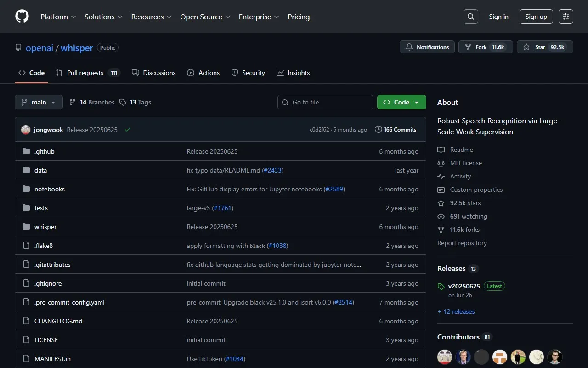The width and height of the screenshot is (588, 368).
Task: Open the 166 Commits history
Action: [396, 130]
